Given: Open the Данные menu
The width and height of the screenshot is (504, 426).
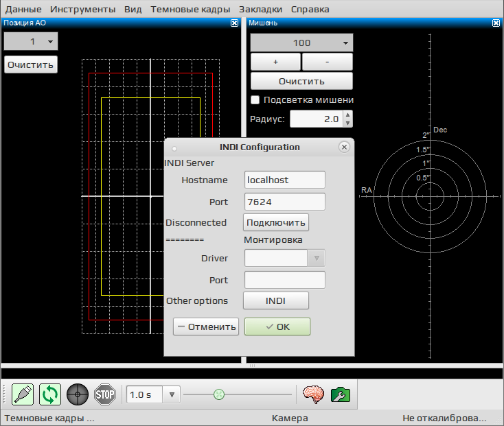Looking at the screenshot, I should 23,10.
